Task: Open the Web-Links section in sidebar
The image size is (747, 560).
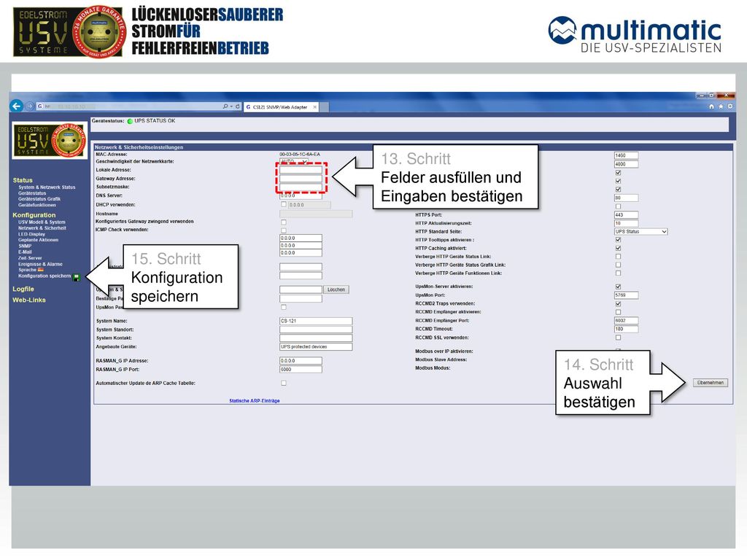Action: [29, 300]
